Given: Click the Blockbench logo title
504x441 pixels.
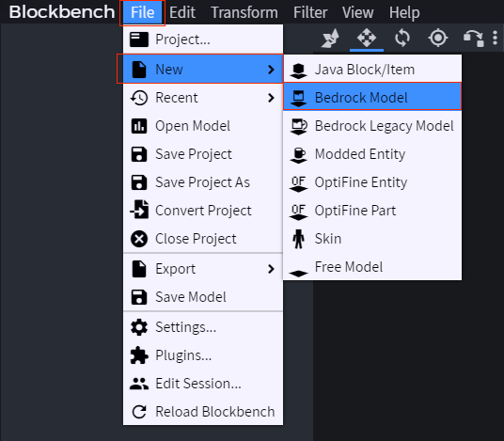Looking at the screenshot, I should [x=62, y=12].
